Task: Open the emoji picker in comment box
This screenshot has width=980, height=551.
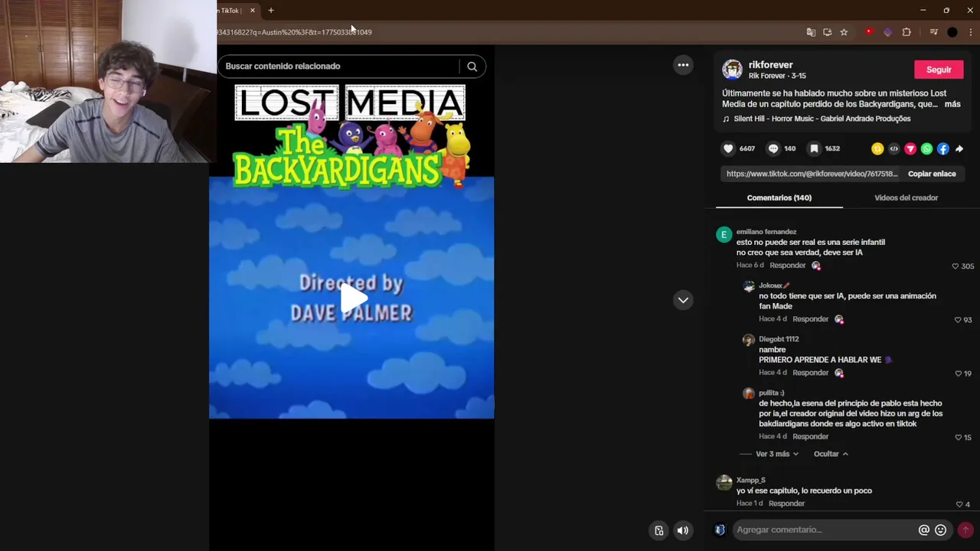Action: 941,530
